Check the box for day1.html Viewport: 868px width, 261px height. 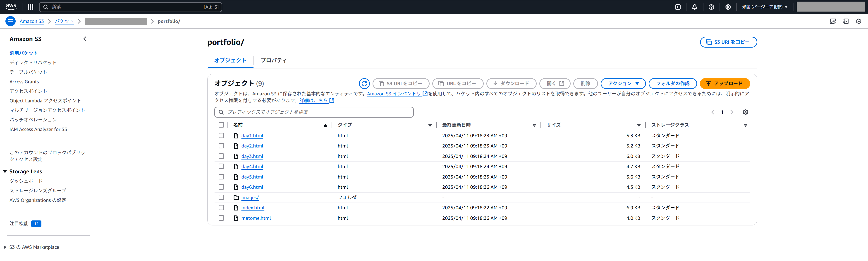221,135
